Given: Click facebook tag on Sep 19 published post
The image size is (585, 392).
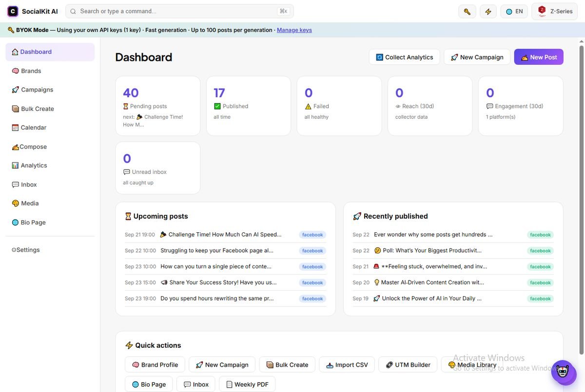Looking at the screenshot, I should tap(540, 299).
